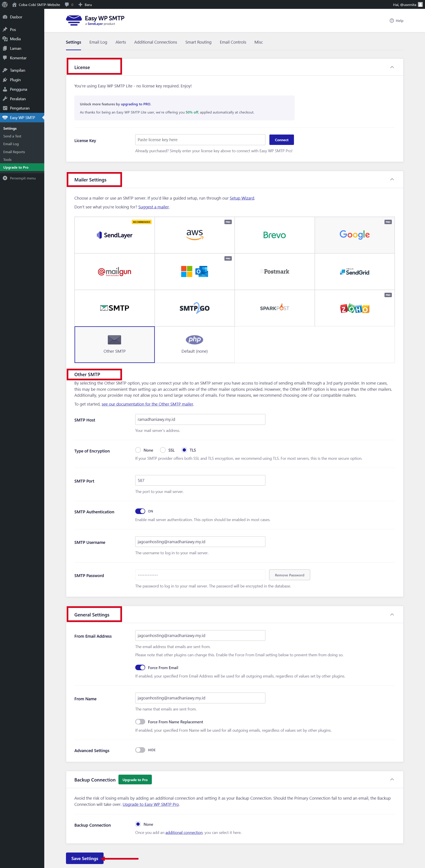
Task: Collapse the sidebar with Persempit menu
Action: pyautogui.click(x=22, y=178)
